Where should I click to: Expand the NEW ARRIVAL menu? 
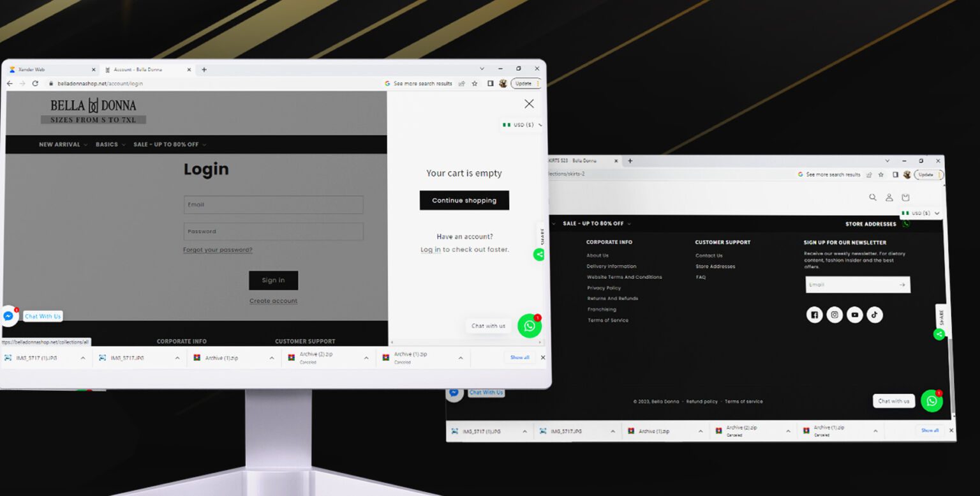tap(63, 145)
